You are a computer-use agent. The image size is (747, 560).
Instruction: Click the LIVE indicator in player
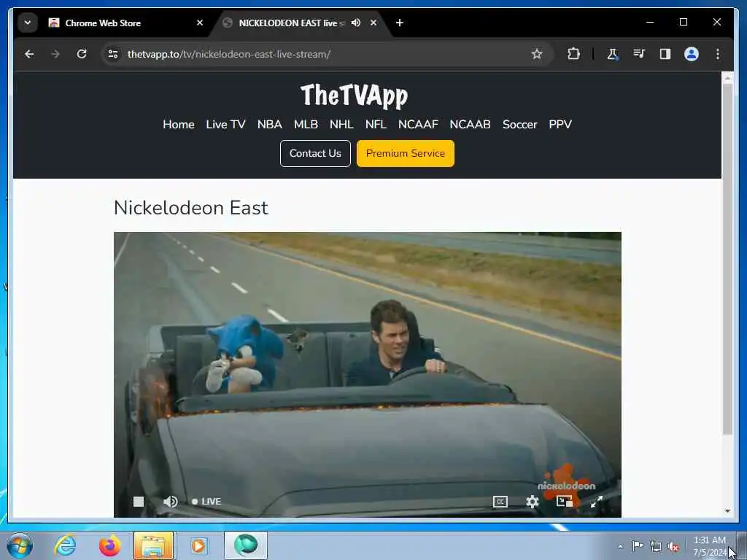pos(206,502)
